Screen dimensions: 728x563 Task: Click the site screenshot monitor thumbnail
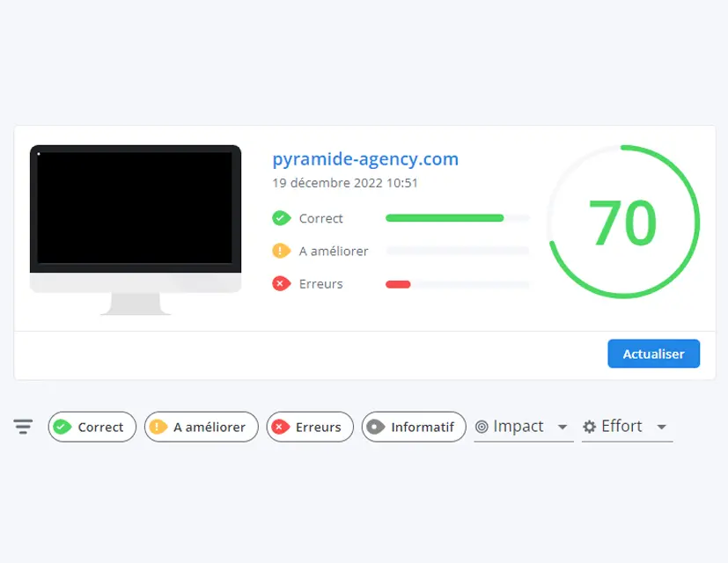(136, 230)
